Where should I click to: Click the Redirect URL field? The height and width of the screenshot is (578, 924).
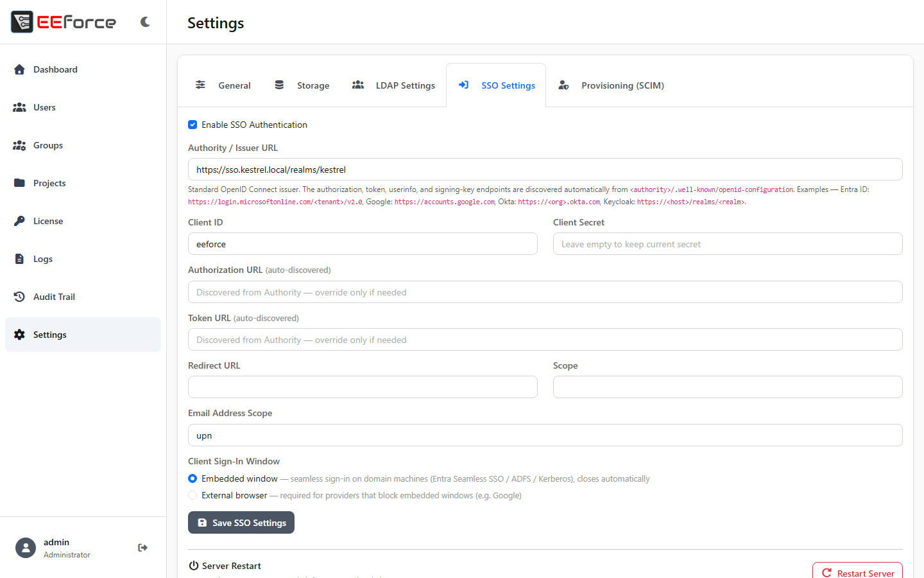coord(363,387)
